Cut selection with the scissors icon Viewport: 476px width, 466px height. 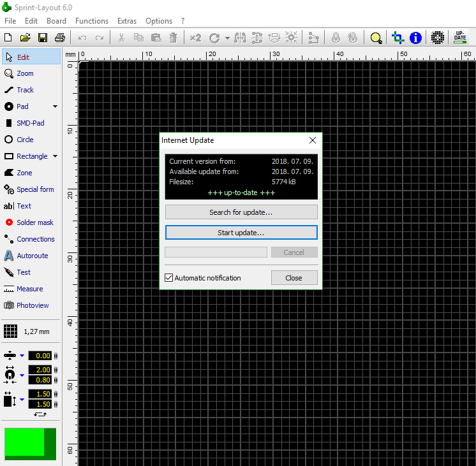[x=121, y=38]
